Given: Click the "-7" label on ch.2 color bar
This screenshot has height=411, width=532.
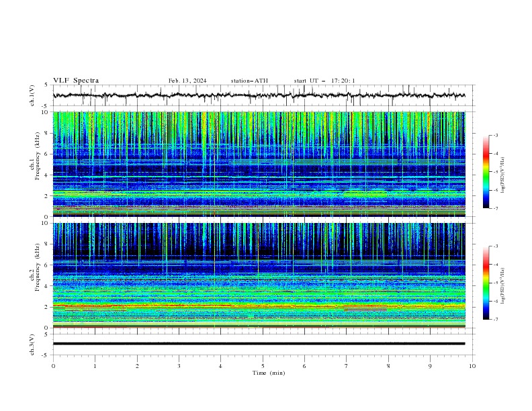Looking at the screenshot, I should [495, 320].
